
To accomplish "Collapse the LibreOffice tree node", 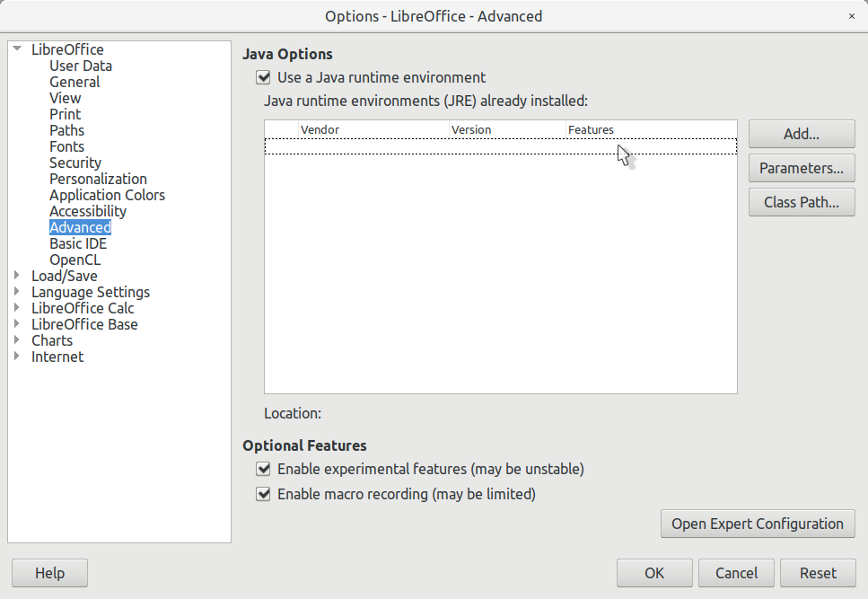I will [17, 49].
